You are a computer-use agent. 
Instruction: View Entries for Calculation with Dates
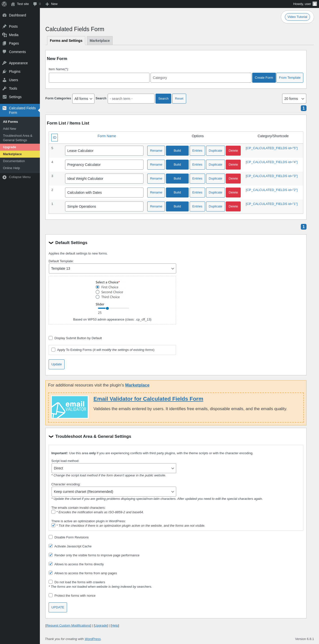click(197, 193)
